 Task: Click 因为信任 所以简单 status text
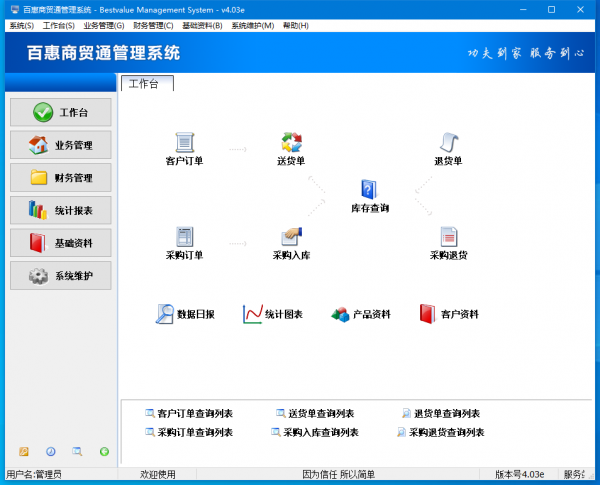pyautogui.click(x=339, y=475)
